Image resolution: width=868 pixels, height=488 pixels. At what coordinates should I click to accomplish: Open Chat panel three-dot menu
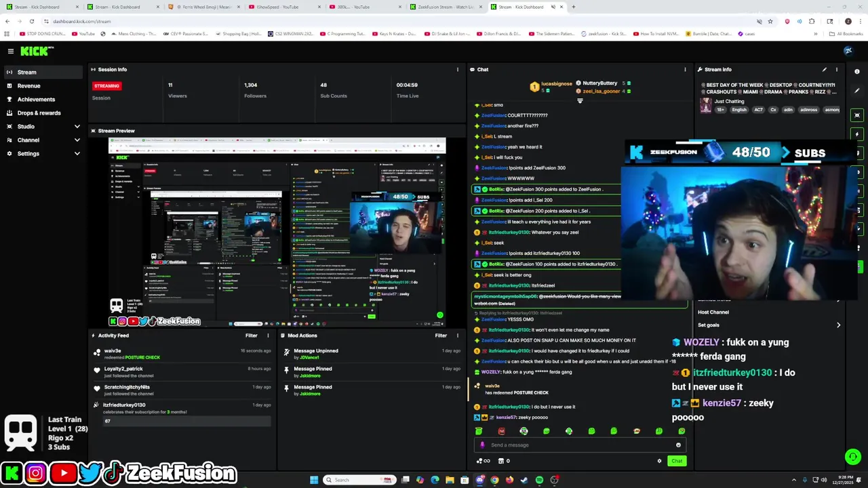point(685,69)
